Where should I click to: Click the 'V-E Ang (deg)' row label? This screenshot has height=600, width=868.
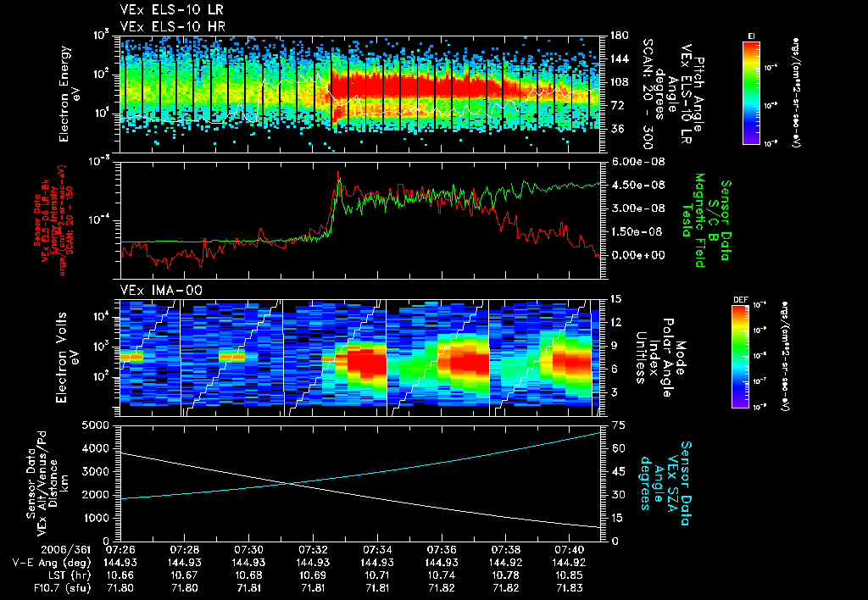pyautogui.click(x=52, y=564)
